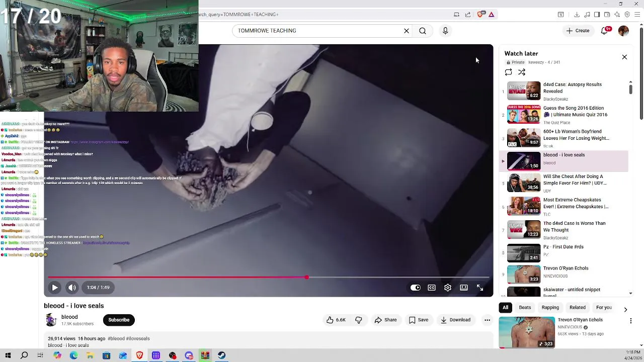Screen dimensions: 644x362
Task: Open the Create menu
Action: pyautogui.click(x=578, y=31)
